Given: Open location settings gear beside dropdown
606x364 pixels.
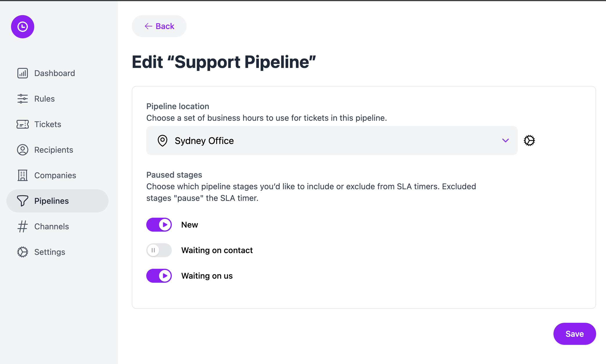Looking at the screenshot, I should pos(529,140).
